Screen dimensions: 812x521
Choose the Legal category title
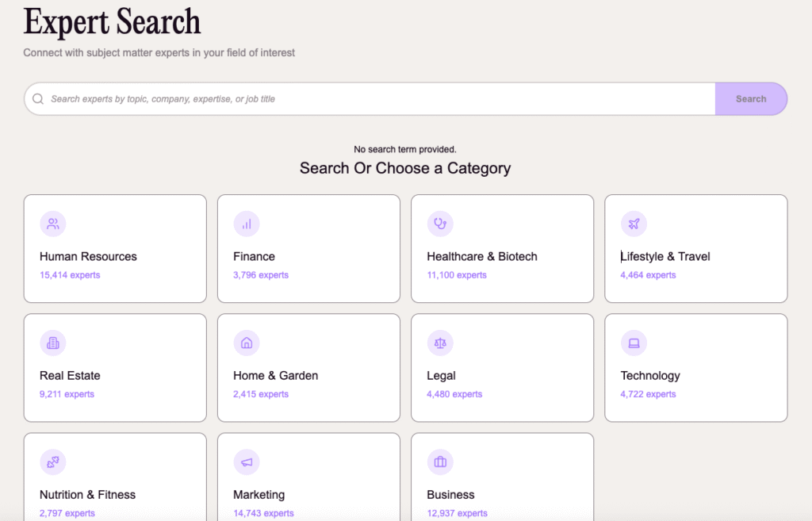coord(441,375)
